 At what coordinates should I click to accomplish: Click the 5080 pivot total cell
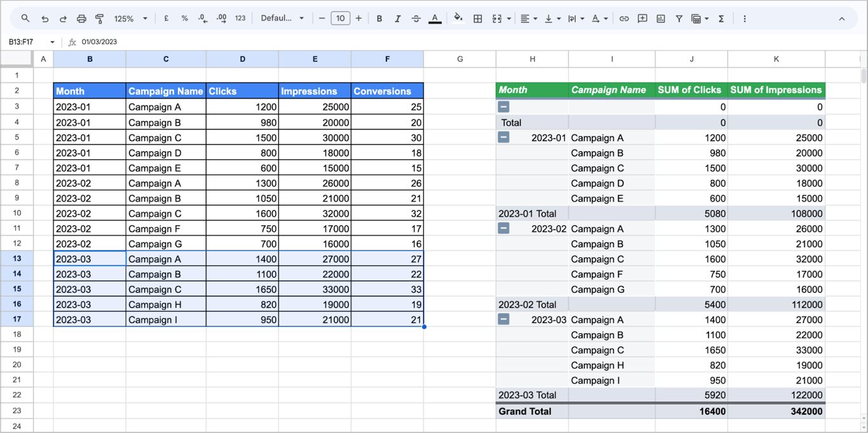691,213
